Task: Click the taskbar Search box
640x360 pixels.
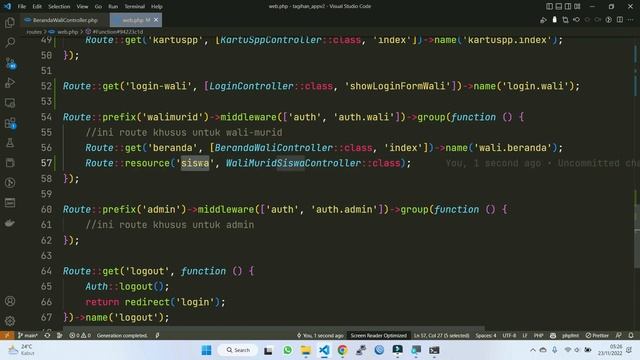Action: (x=239, y=350)
